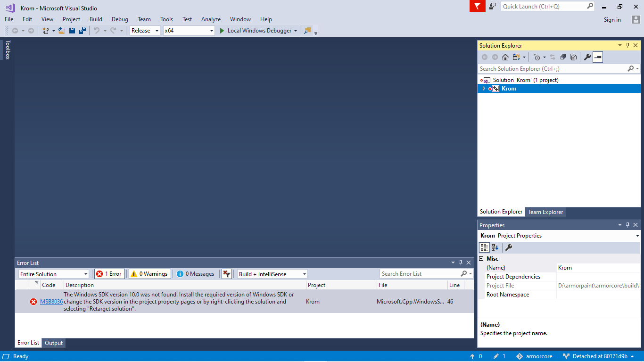The height and width of the screenshot is (362, 644).
Task: Switch properties to Categorized view
Action: coord(484,247)
